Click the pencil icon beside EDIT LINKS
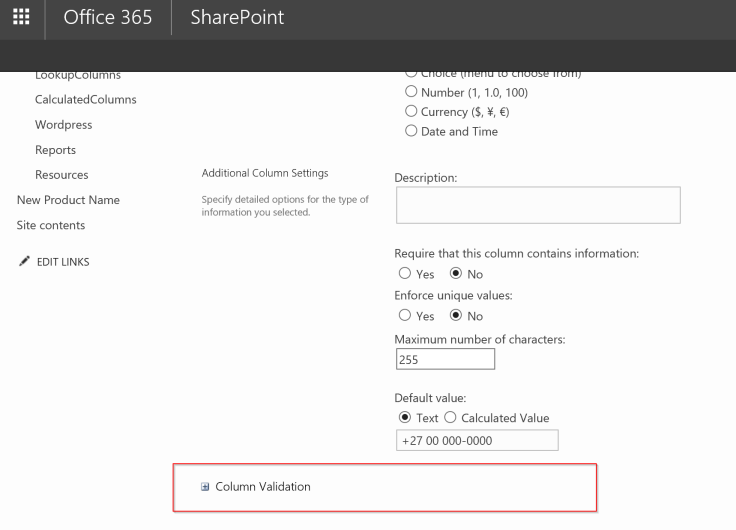 [x=23, y=262]
